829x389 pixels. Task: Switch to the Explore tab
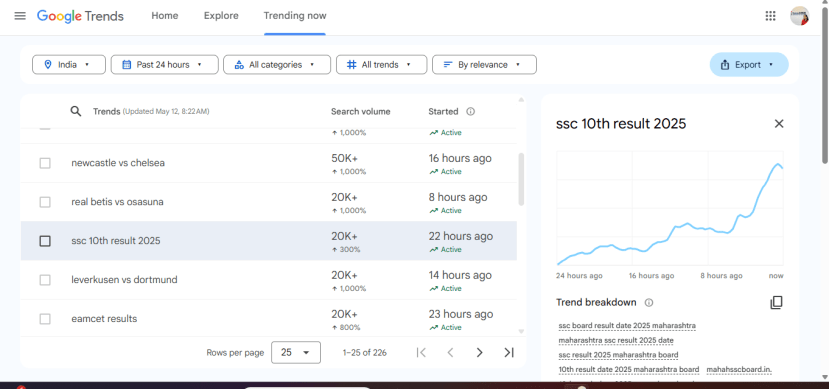221,16
